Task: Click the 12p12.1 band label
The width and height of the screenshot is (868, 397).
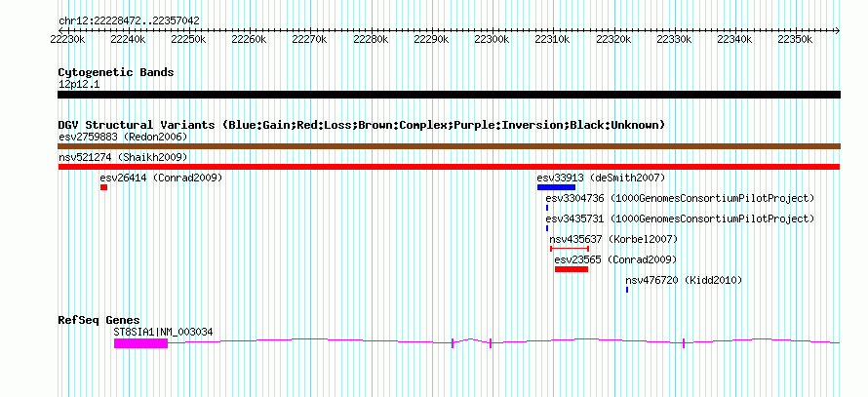Action: point(79,85)
